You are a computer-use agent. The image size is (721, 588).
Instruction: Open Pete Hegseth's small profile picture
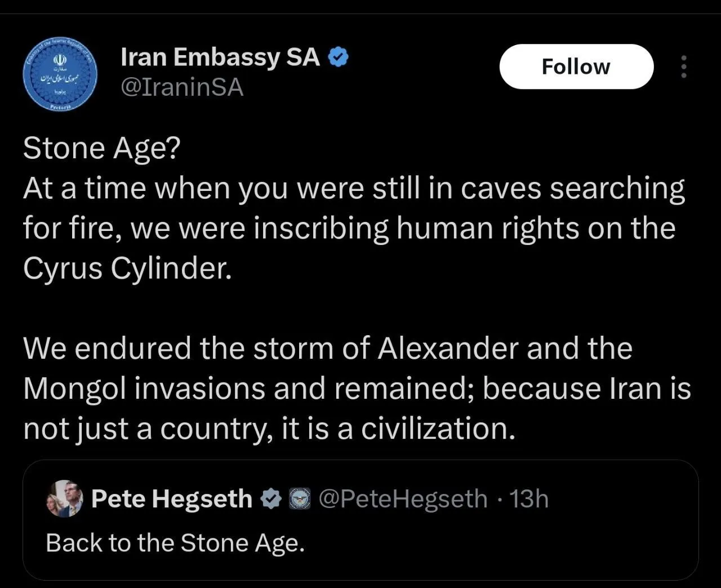(x=65, y=498)
